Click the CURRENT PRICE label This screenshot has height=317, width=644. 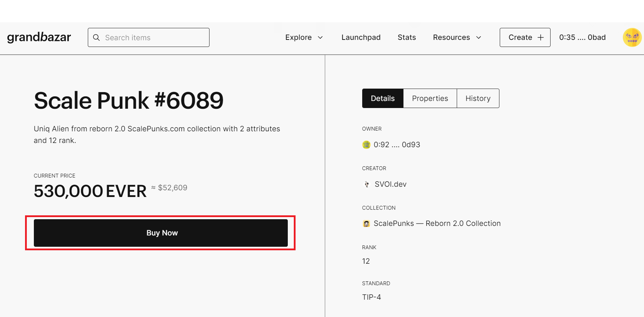(55, 176)
